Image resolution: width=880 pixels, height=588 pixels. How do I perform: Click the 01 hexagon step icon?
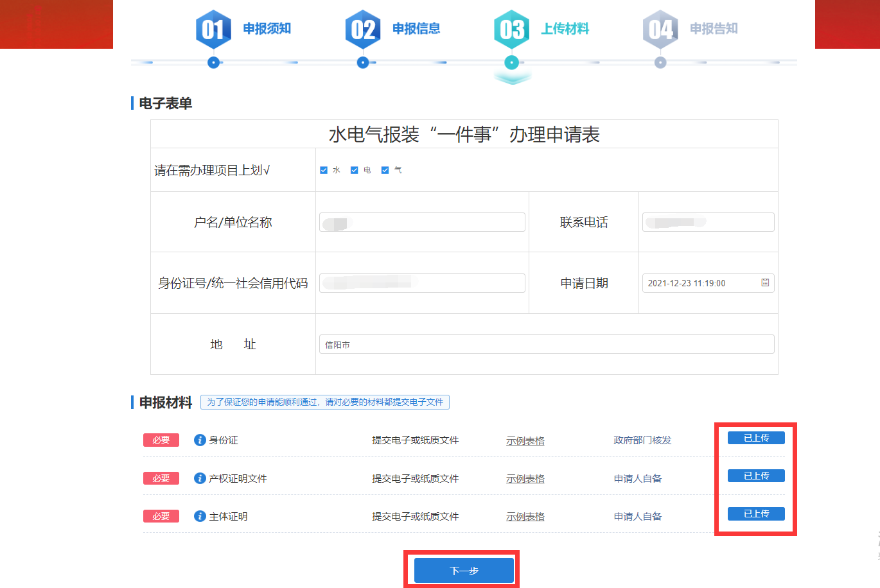pyautogui.click(x=213, y=30)
